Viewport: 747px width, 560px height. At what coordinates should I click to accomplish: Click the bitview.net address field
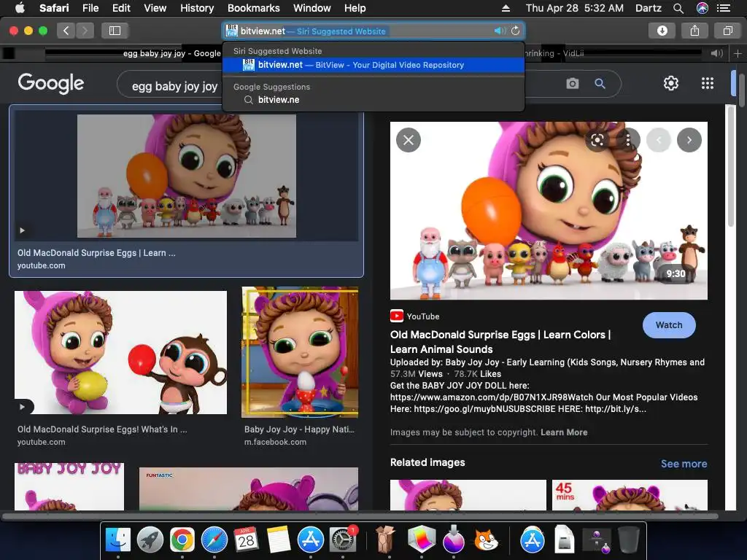click(373, 31)
